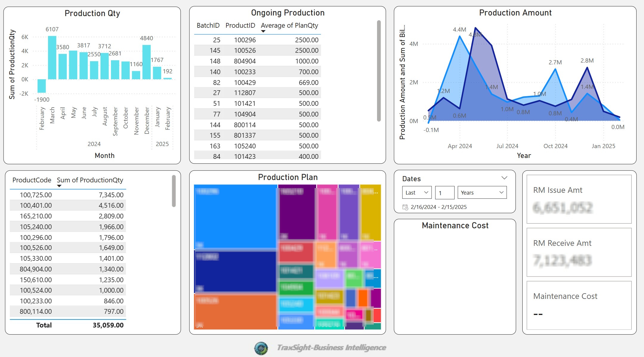Click the TraxSight logo icon

261,348
